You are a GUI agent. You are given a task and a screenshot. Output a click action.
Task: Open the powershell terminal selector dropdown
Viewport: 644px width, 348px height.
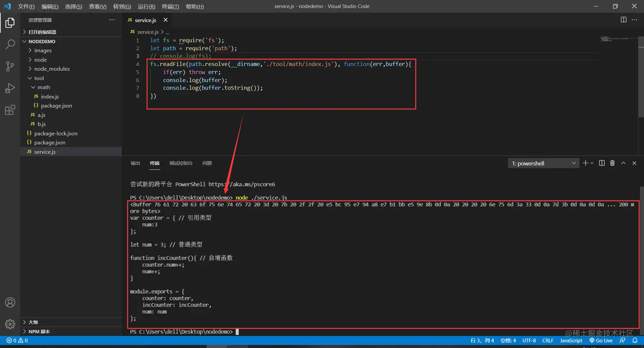(543, 163)
